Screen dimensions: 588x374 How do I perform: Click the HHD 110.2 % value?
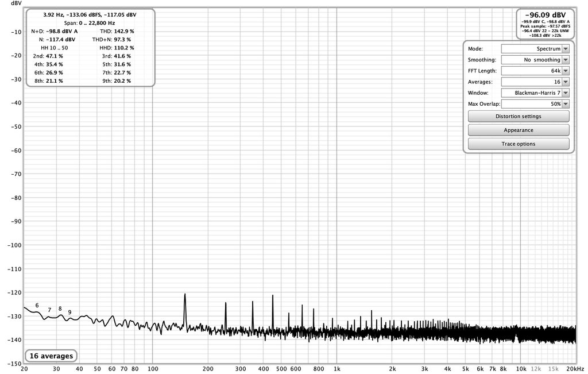click(x=124, y=48)
